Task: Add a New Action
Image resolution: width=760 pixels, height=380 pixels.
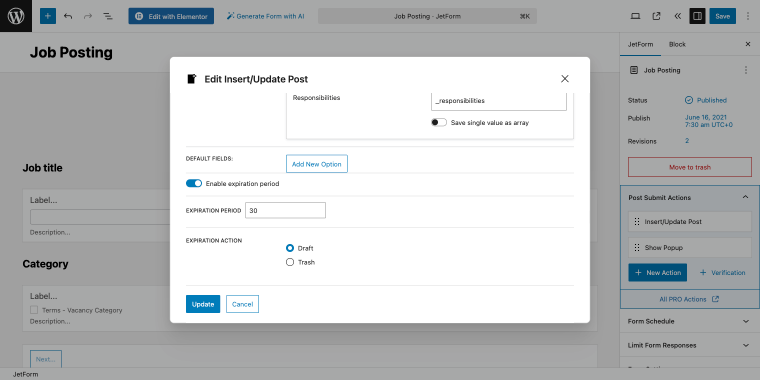Action: coord(657,272)
